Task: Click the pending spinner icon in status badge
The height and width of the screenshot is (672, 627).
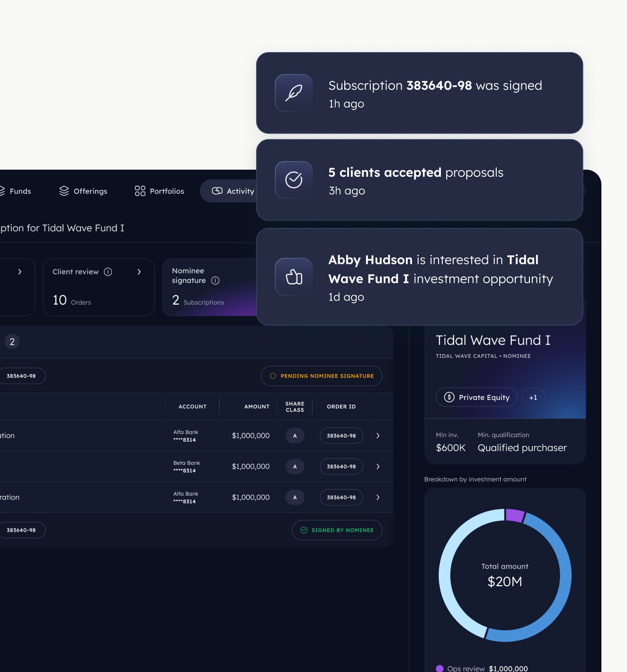Action: (273, 376)
